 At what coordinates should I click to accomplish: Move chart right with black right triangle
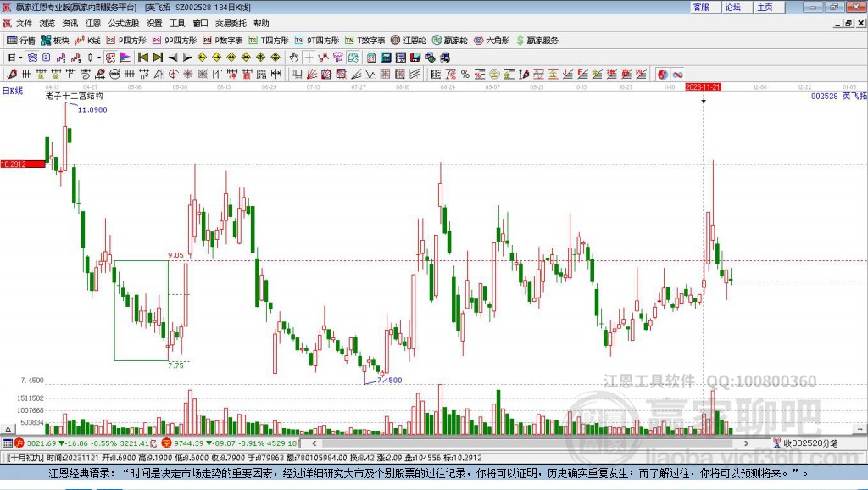187,58
